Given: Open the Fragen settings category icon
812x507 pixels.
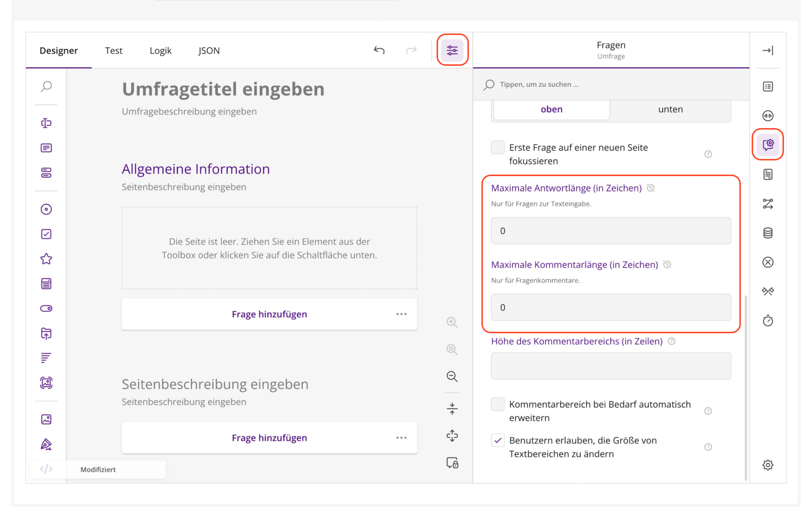Looking at the screenshot, I should (768, 144).
